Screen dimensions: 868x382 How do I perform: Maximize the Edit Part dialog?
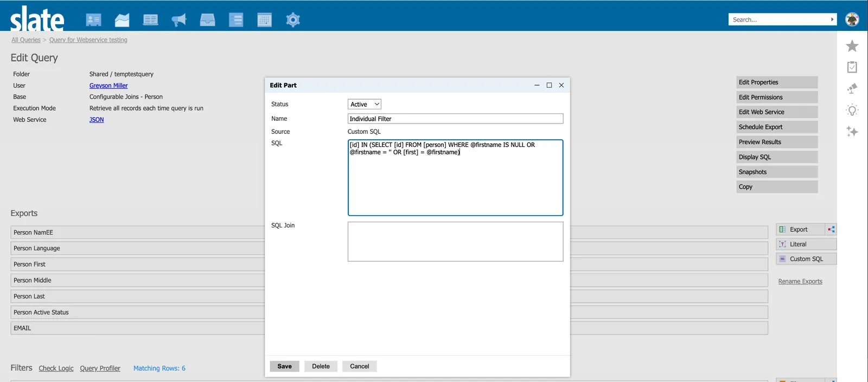(549, 85)
